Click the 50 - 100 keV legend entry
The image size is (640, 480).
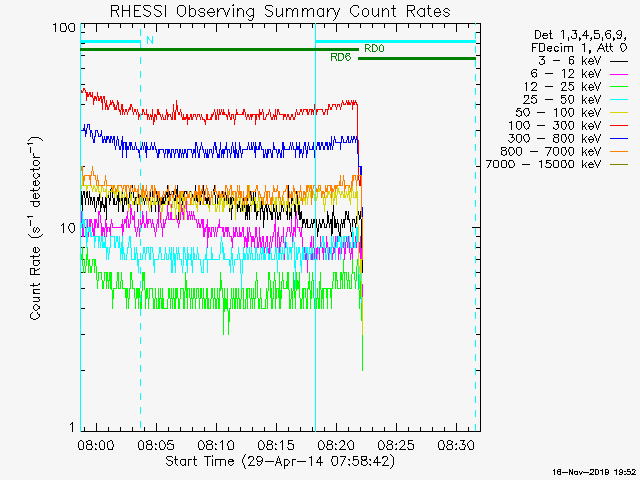pos(572,113)
